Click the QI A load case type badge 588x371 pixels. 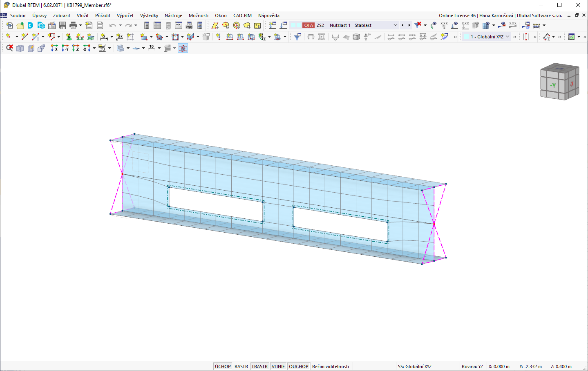click(x=309, y=25)
